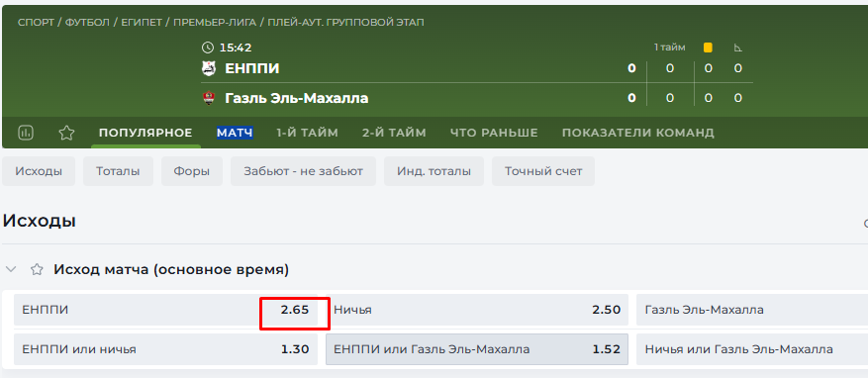Open match statistics chart icon
Screen dimensions: 868x378
coord(26,133)
